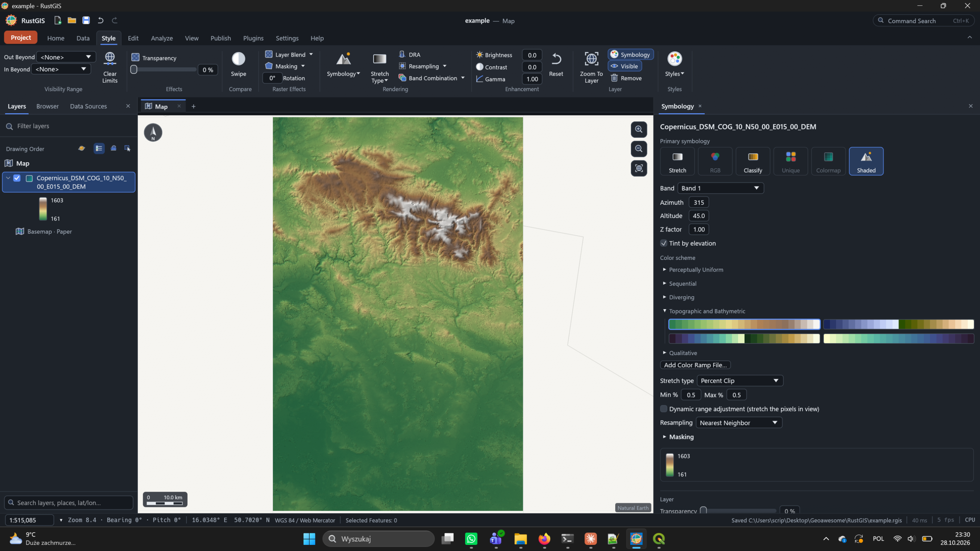
Task: Remove the layer with trash icon
Action: 614,78
